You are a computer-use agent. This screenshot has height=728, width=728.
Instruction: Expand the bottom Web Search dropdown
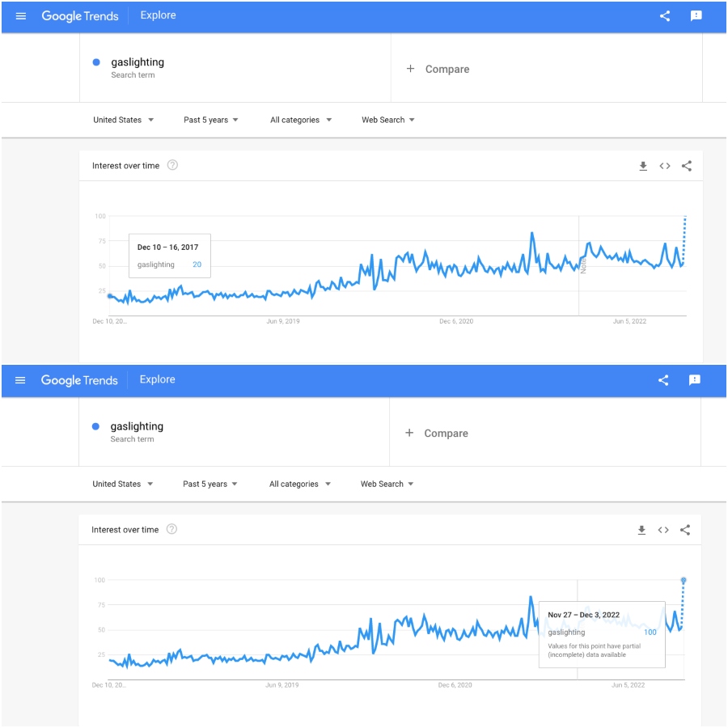pyautogui.click(x=387, y=484)
